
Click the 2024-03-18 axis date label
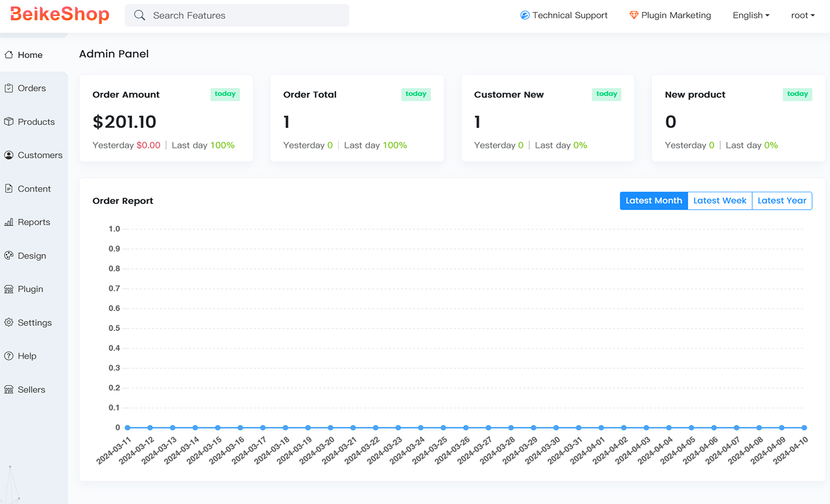(x=271, y=450)
